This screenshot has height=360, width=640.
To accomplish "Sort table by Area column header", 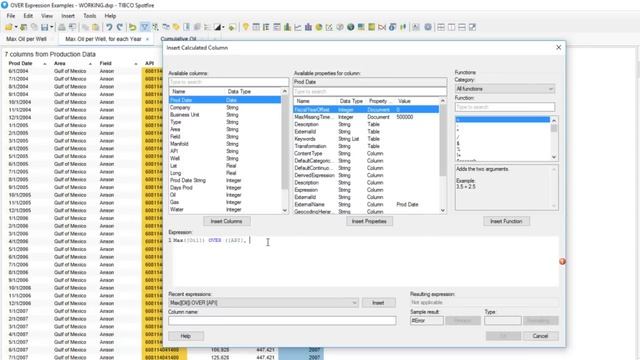I will [x=60, y=63].
